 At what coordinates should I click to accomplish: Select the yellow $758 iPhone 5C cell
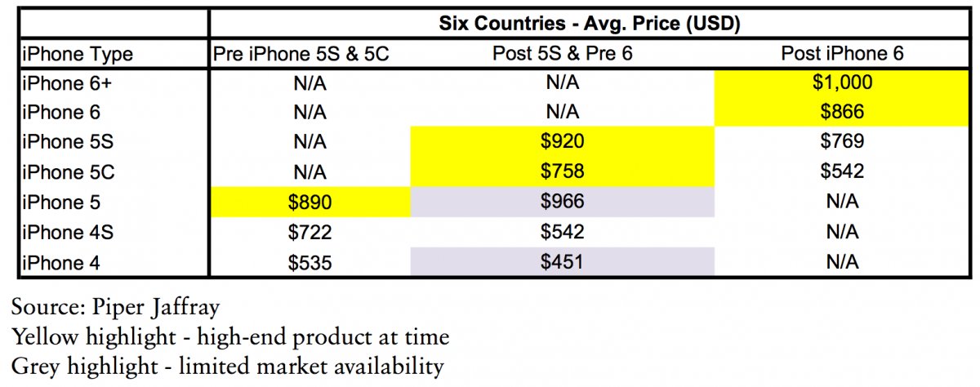[562, 172]
